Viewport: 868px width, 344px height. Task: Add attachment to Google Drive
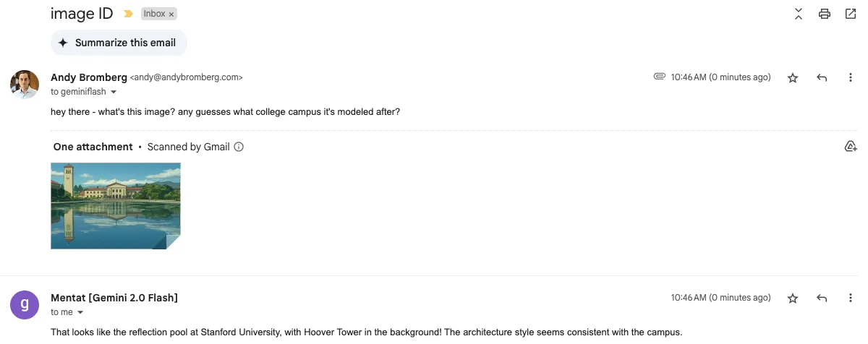[851, 147]
